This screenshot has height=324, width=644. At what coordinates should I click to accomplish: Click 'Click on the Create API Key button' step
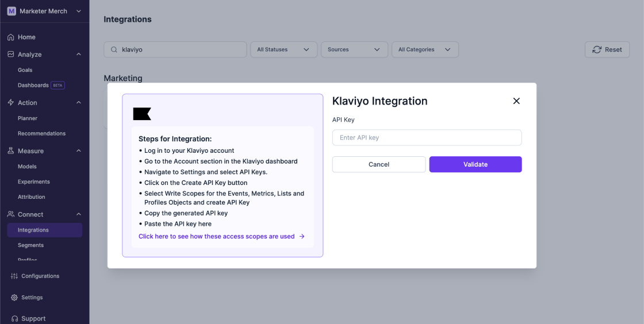[x=195, y=183]
